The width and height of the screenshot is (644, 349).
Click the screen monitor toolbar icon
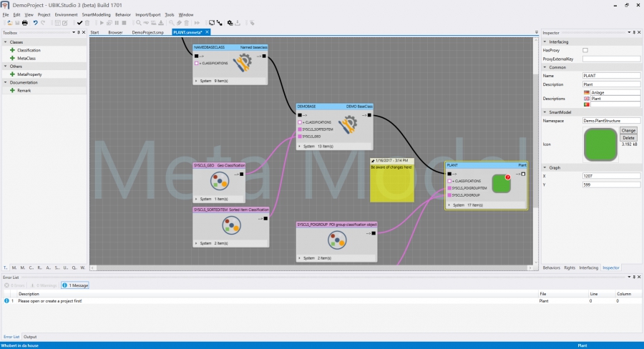tap(212, 23)
